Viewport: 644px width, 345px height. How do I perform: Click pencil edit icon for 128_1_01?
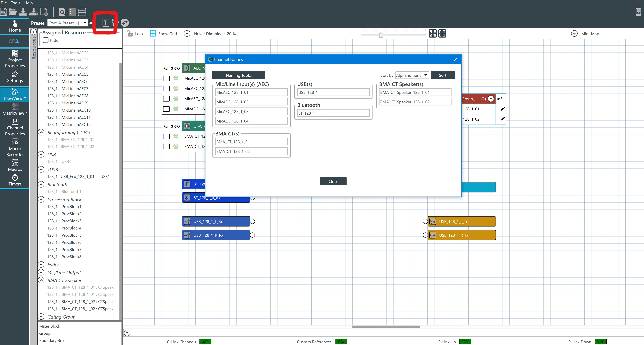(x=503, y=109)
